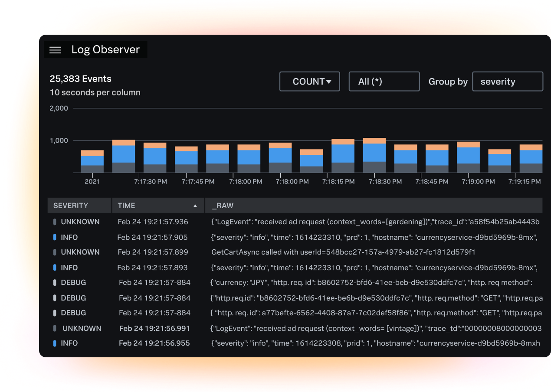
Task: Click the 2,000 y-axis label
Action: tap(59, 108)
